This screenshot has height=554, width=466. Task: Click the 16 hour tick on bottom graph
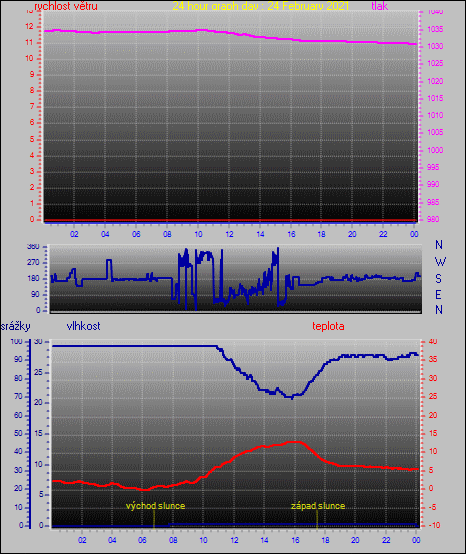click(x=295, y=540)
